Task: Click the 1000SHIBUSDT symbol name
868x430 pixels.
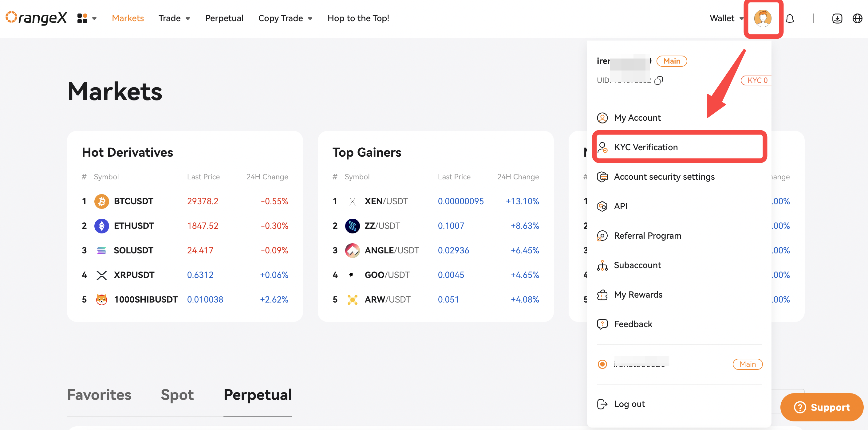Action: click(x=146, y=300)
